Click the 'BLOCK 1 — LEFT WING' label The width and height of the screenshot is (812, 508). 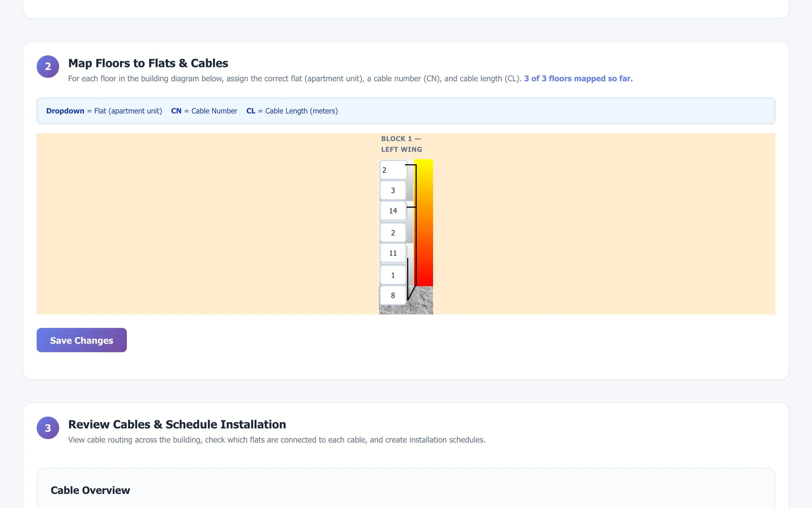coord(402,144)
